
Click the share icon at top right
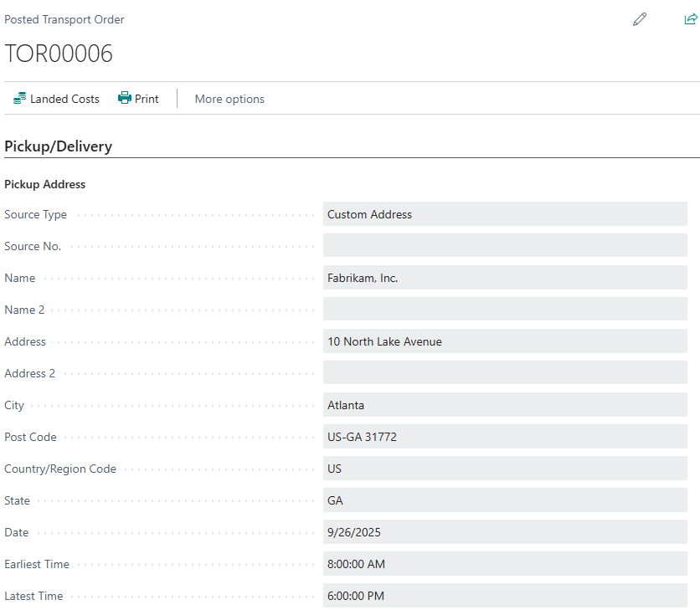click(x=690, y=19)
